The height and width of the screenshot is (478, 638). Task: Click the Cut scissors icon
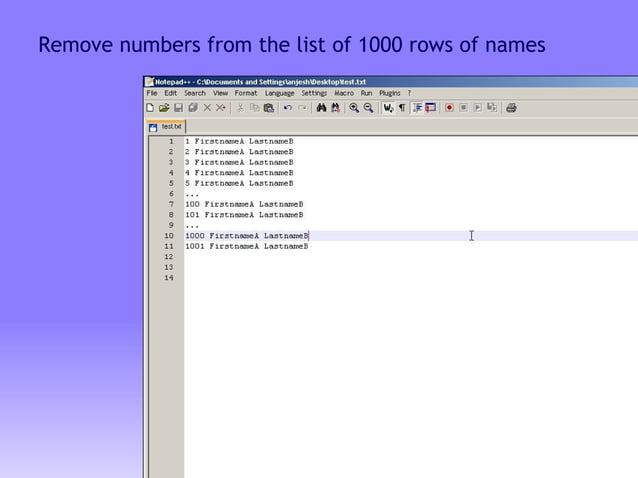coord(241,107)
